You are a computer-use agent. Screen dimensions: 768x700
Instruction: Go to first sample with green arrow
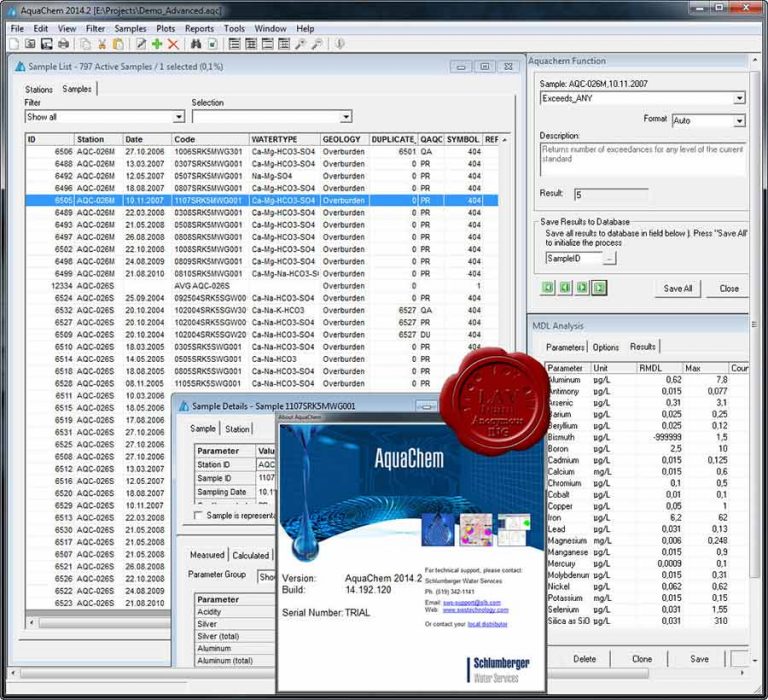tap(548, 288)
